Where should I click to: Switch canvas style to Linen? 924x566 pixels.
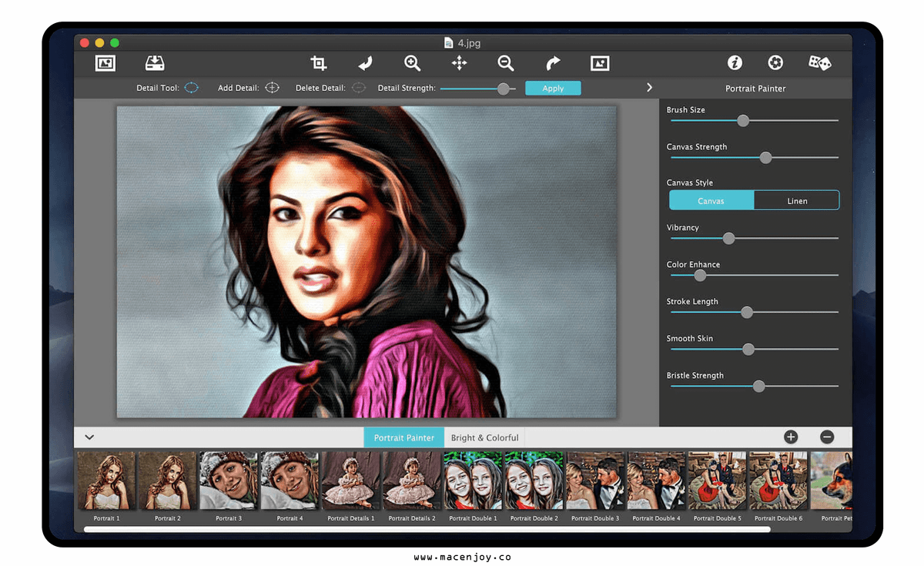click(x=797, y=201)
